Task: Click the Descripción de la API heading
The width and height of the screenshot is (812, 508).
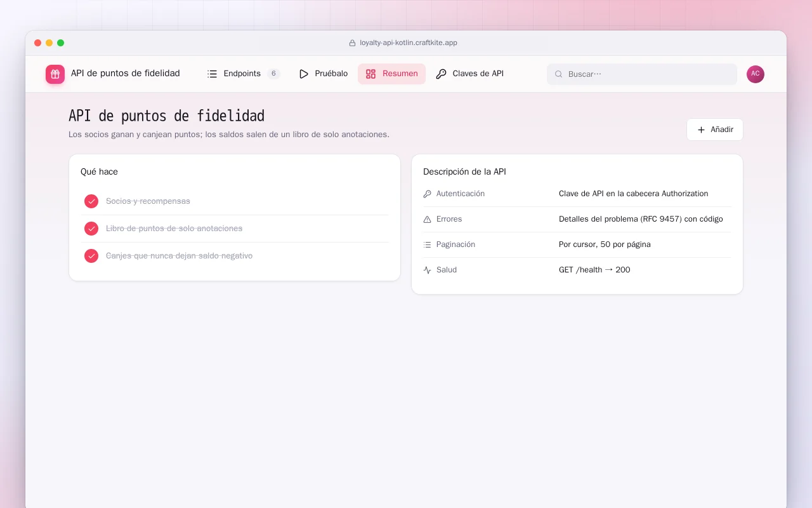Action: tap(464, 171)
